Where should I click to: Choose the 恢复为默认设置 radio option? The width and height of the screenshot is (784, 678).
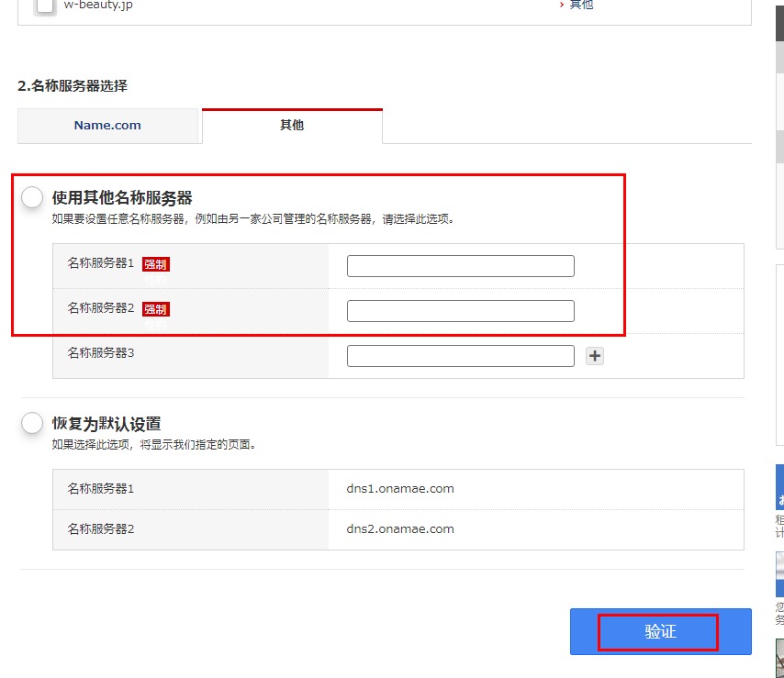click(x=32, y=423)
